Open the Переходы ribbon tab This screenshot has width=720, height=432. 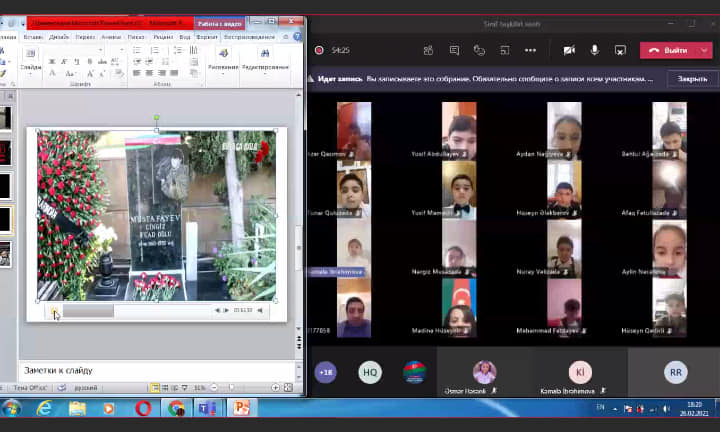(x=85, y=37)
